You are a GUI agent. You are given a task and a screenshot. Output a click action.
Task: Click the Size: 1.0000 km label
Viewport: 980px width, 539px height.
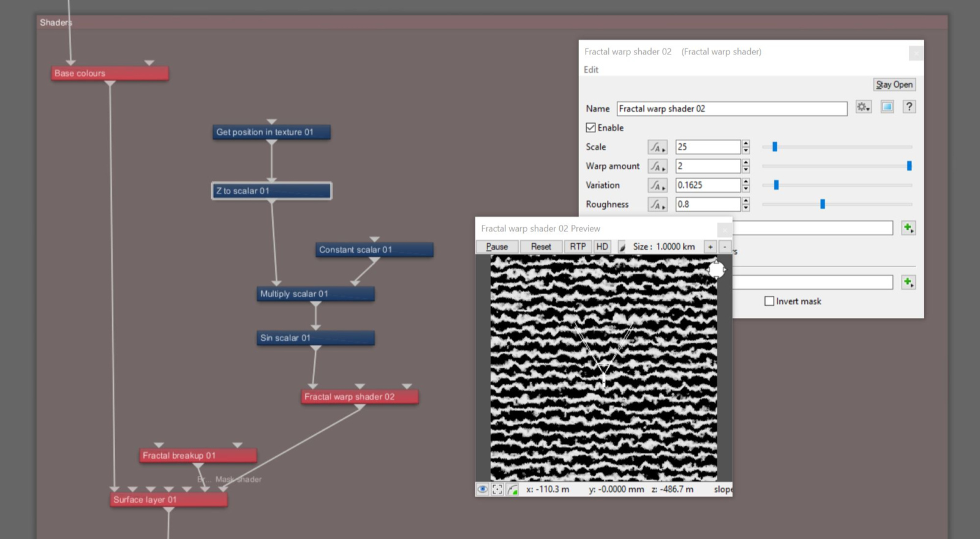664,247
